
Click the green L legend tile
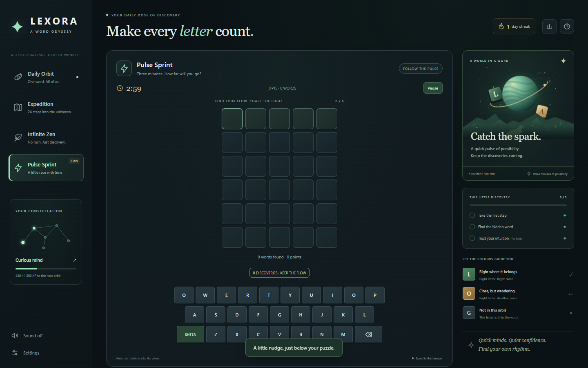click(469, 274)
